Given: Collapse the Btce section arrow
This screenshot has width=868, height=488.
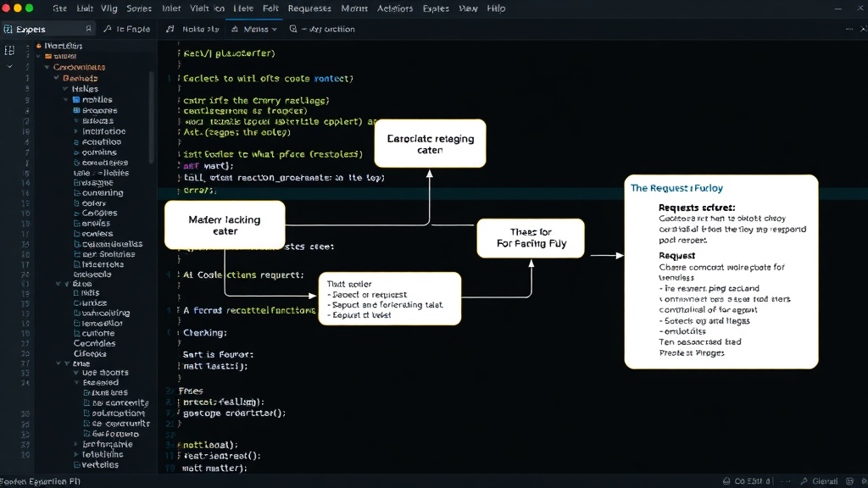Looking at the screenshot, I should [x=58, y=284].
